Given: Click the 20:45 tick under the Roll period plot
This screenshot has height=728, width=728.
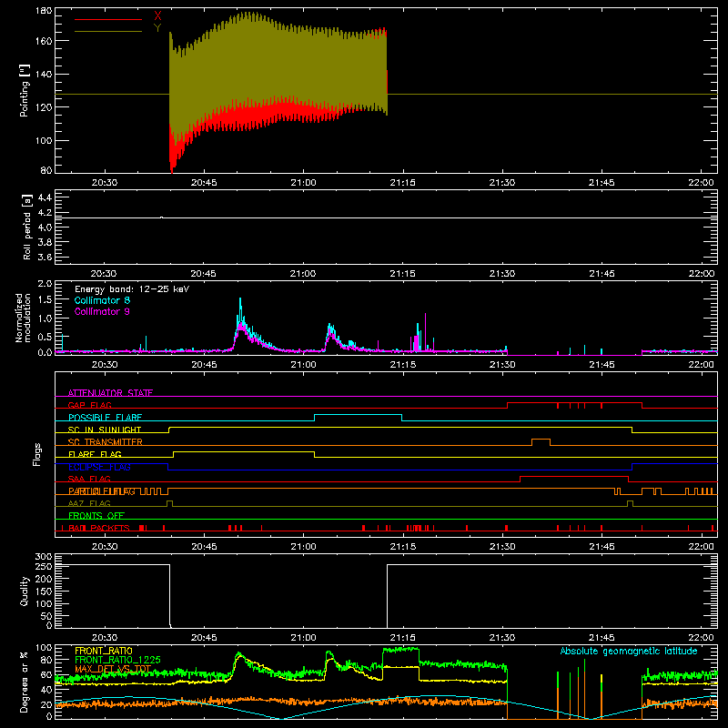Looking at the screenshot, I should (203, 274).
